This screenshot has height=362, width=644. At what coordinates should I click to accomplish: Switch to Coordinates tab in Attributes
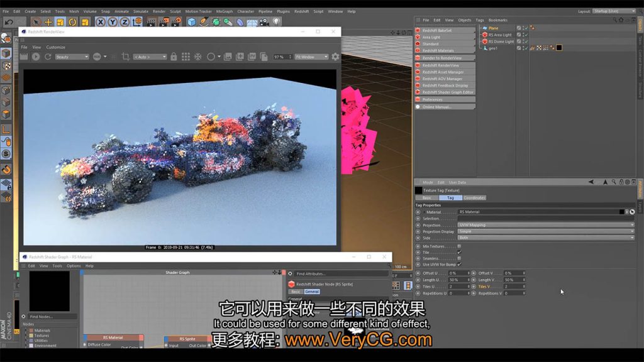pyautogui.click(x=474, y=198)
